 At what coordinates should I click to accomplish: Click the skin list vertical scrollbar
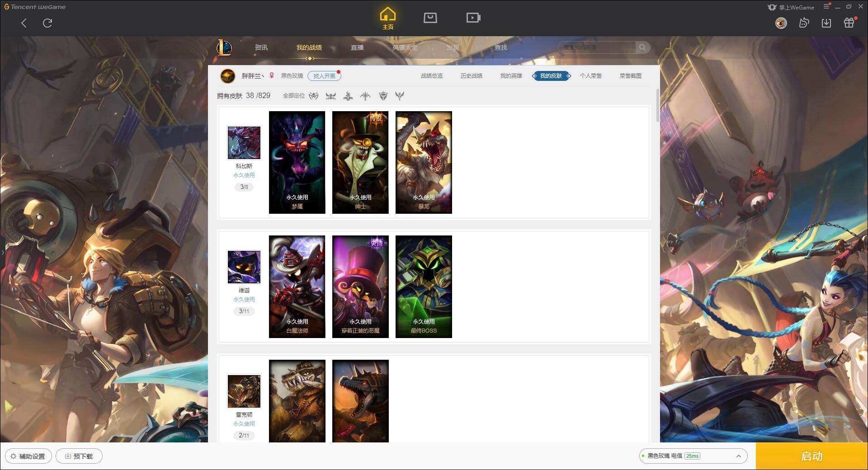coord(658,105)
